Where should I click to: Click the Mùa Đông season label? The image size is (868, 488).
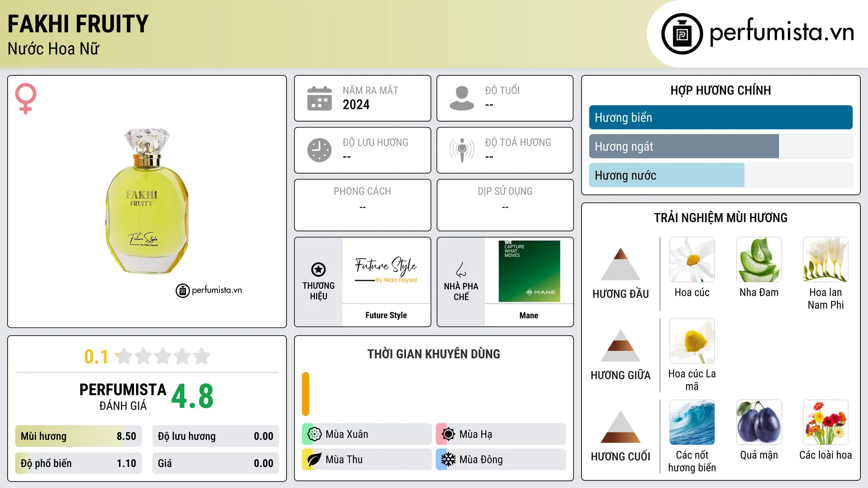click(481, 460)
